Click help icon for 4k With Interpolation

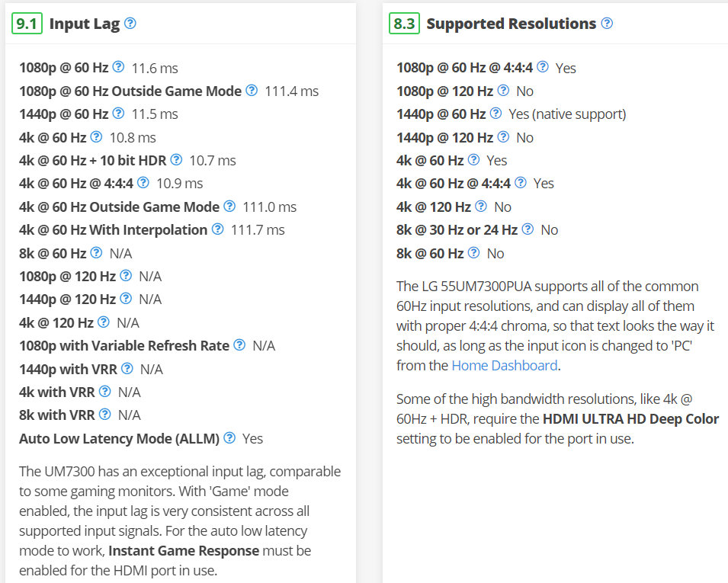click(x=217, y=229)
